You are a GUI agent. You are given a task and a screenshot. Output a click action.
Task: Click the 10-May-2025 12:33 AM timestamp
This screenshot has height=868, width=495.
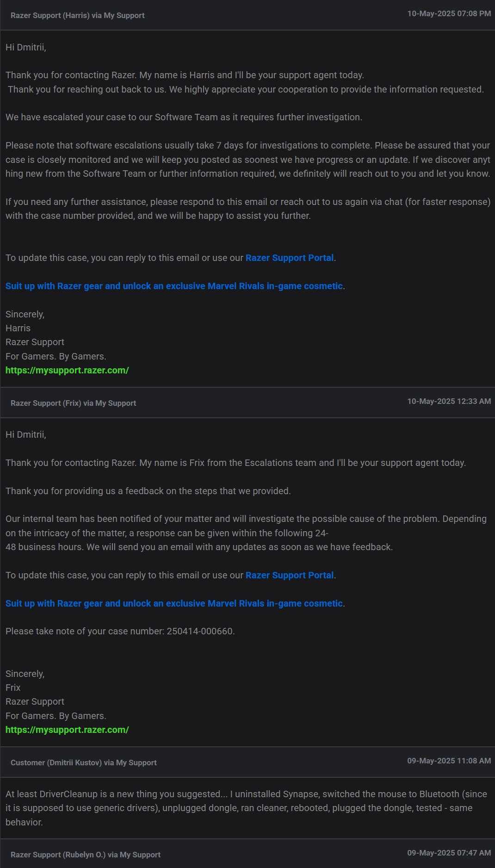449,402
